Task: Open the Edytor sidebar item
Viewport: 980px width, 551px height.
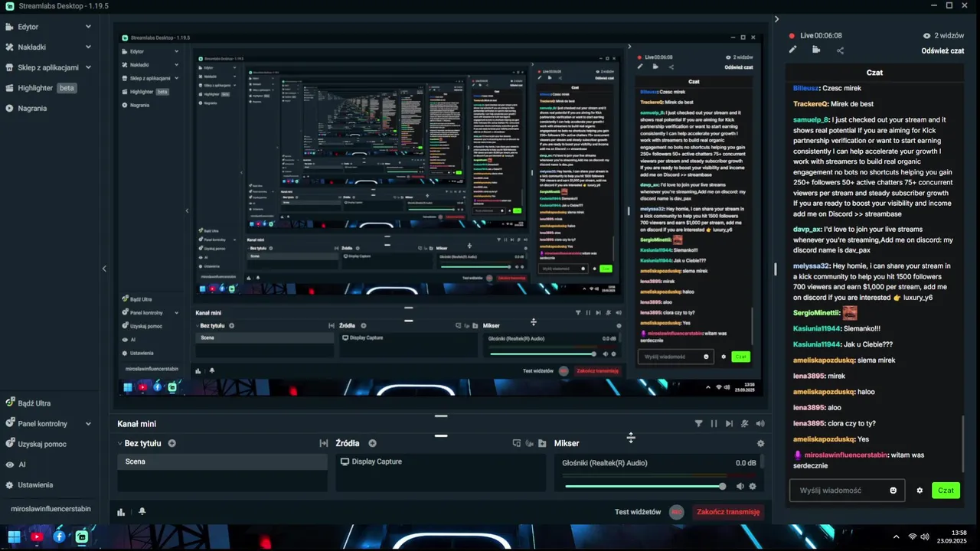Action: click(x=28, y=27)
